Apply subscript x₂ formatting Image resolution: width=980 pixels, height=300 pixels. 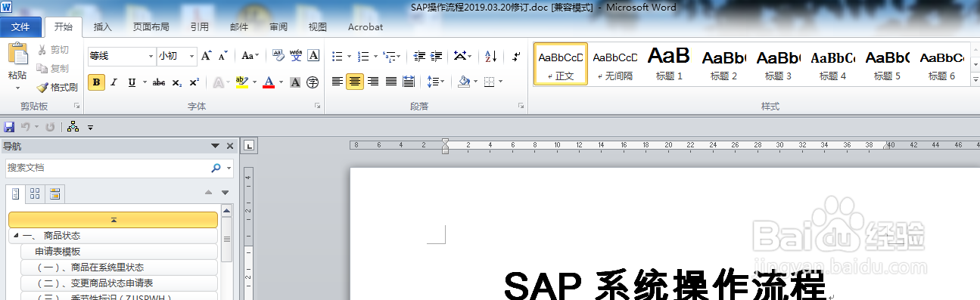pos(176,82)
